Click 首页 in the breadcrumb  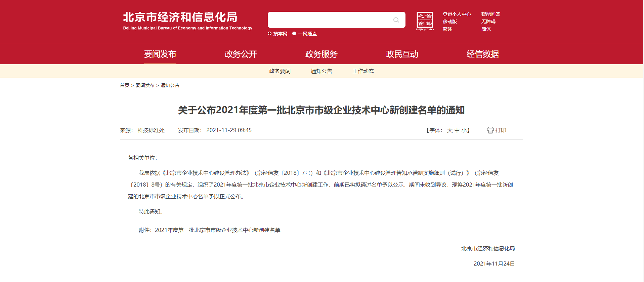tap(124, 85)
